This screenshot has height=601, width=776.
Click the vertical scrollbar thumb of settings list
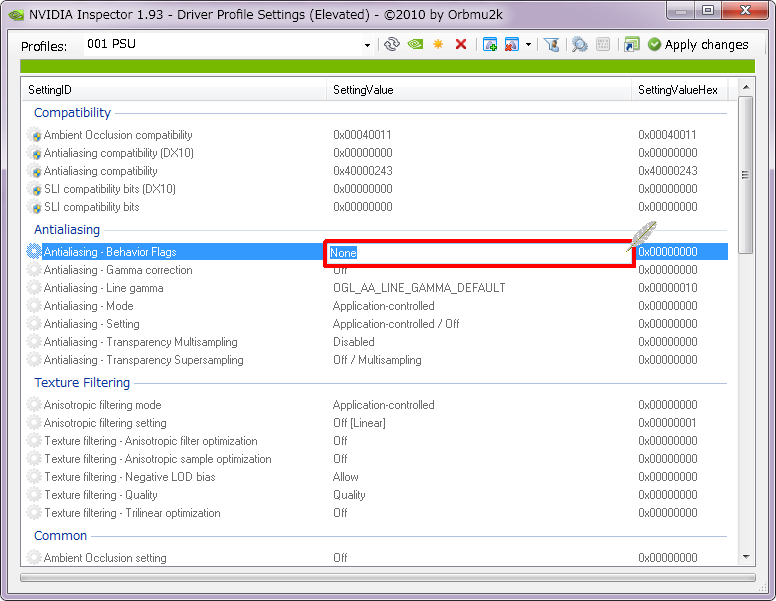745,175
